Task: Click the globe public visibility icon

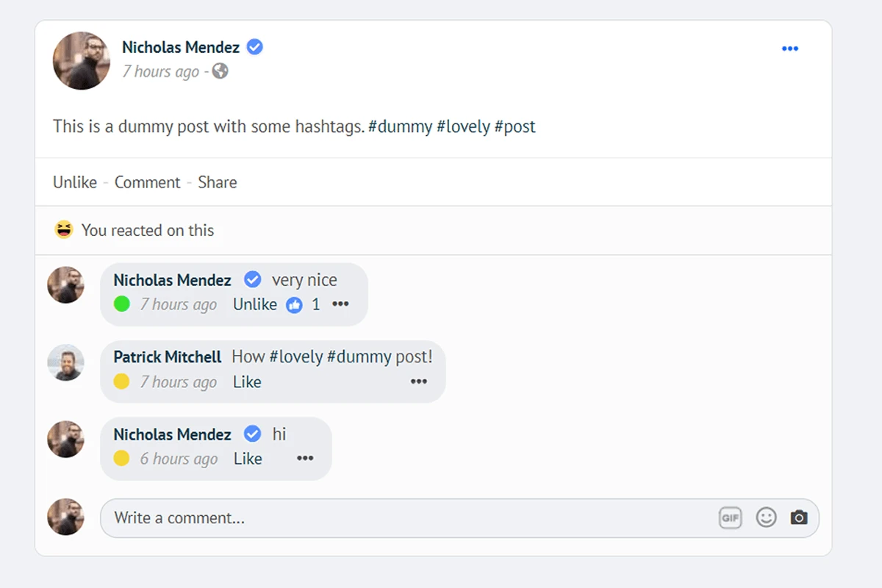Action: [x=220, y=71]
